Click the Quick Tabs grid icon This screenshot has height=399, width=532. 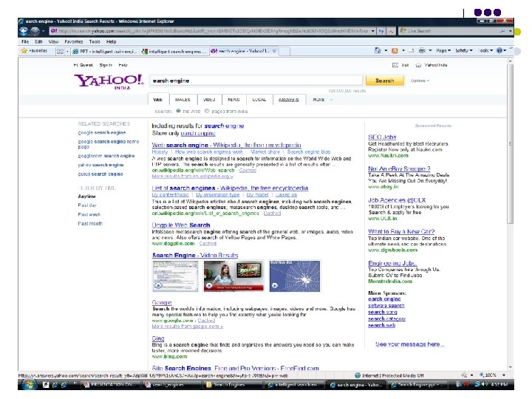[x=60, y=51]
